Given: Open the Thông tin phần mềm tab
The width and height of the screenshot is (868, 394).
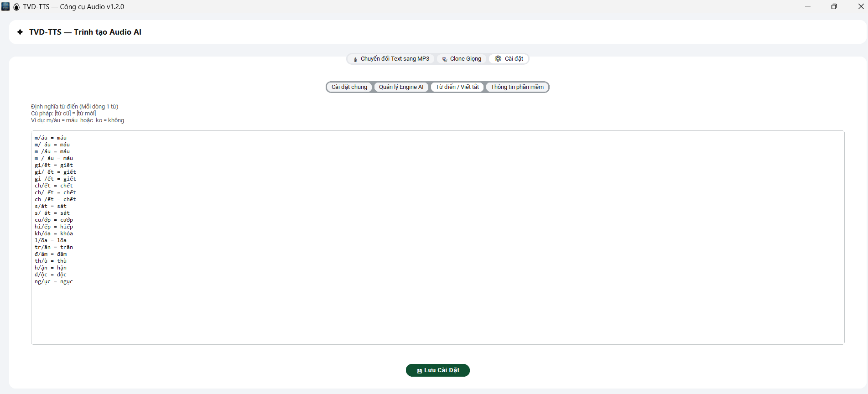Looking at the screenshot, I should (x=517, y=87).
